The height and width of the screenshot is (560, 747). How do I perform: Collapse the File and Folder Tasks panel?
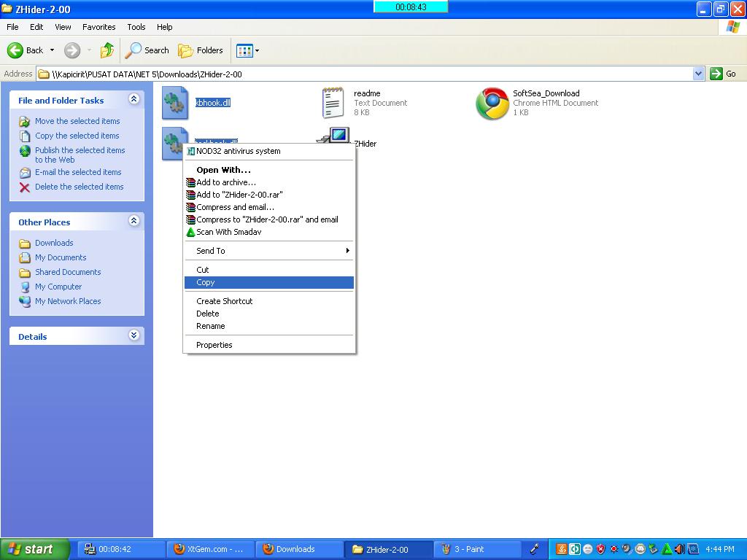134,99
